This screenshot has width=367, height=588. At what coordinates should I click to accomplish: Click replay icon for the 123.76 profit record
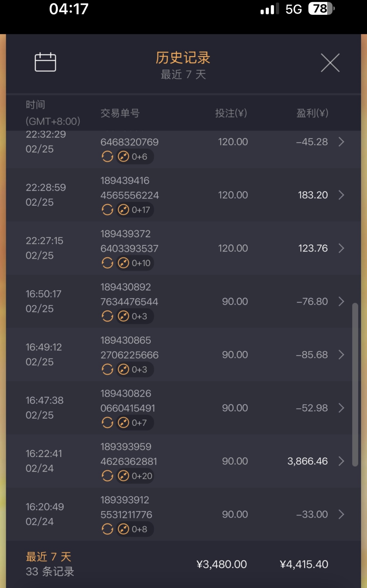107,263
